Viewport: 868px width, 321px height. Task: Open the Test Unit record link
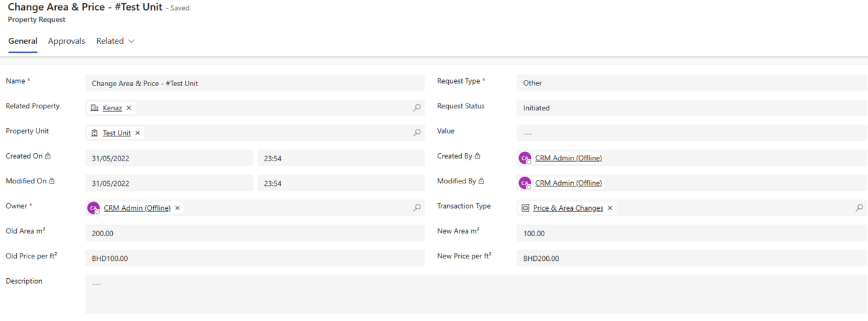point(117,133)
